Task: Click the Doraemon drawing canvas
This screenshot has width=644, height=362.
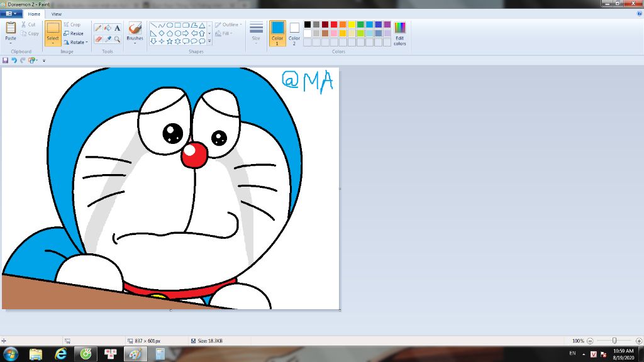Action: (170, 189)
